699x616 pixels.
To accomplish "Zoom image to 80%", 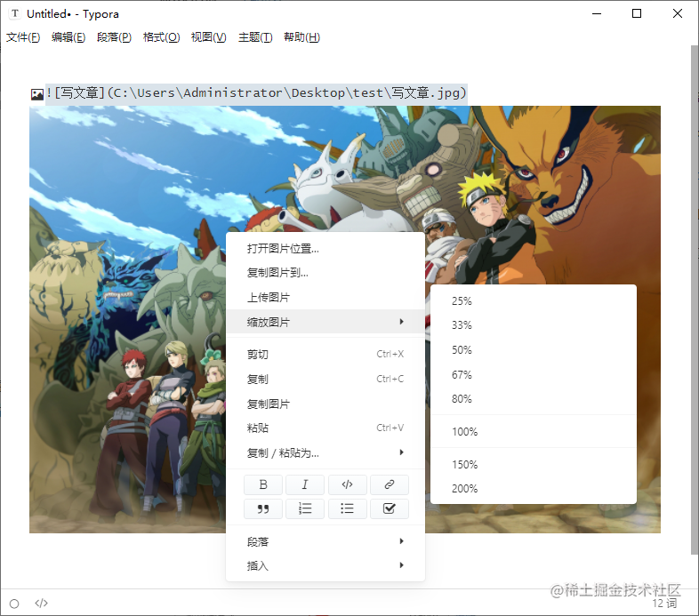I will [534, 399].
